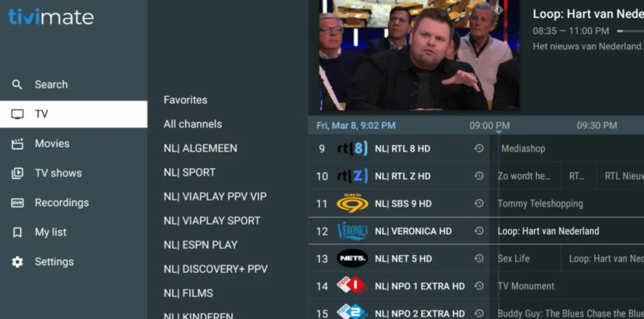The width and height of the screenshot is (644, 319).
Task: Click the program progress bar near the title
Action: coord(630,31)
